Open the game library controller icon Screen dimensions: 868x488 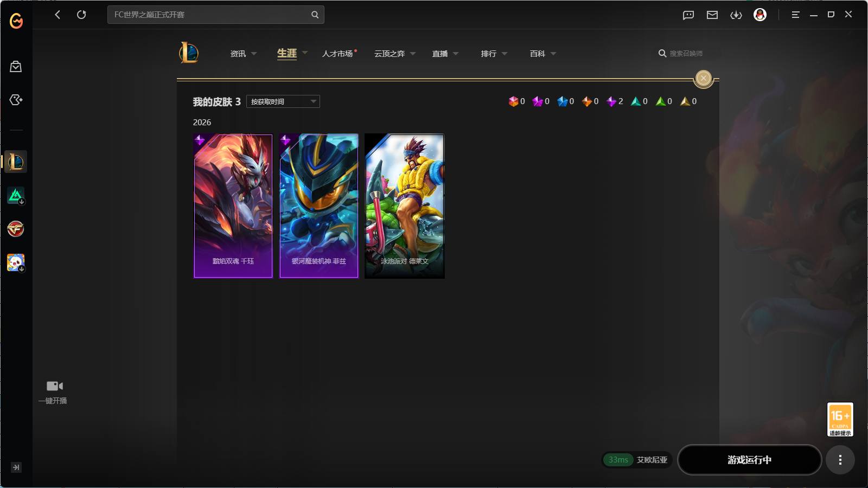(x=16, y=100)
